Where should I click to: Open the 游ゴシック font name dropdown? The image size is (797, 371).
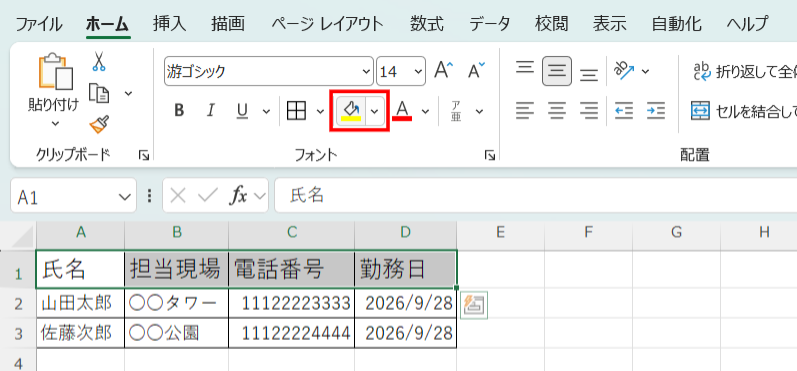pos(367,71)
